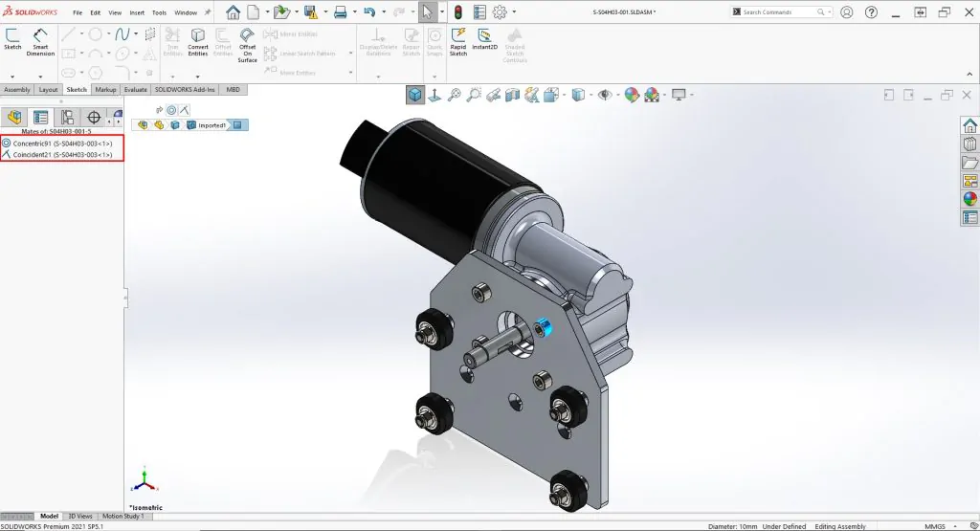980x531 pixels.
Task: Open the File menu
Action: click(78, 12)
